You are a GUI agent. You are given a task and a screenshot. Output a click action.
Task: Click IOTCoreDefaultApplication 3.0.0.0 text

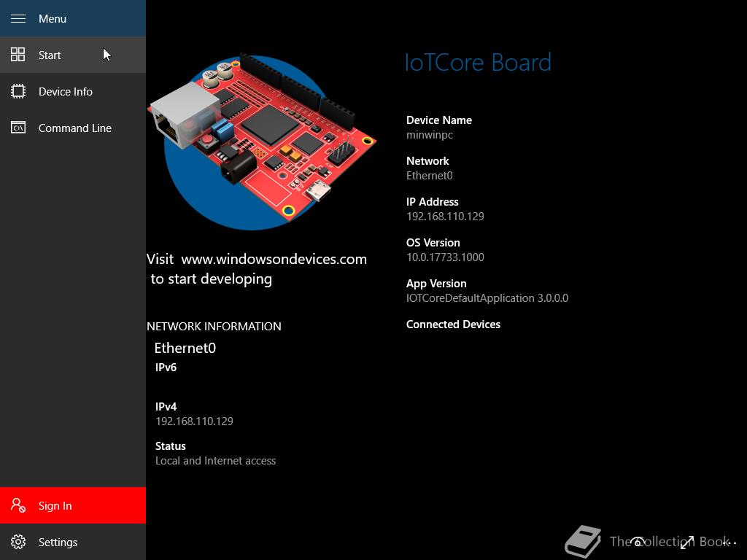pos(487,298)
